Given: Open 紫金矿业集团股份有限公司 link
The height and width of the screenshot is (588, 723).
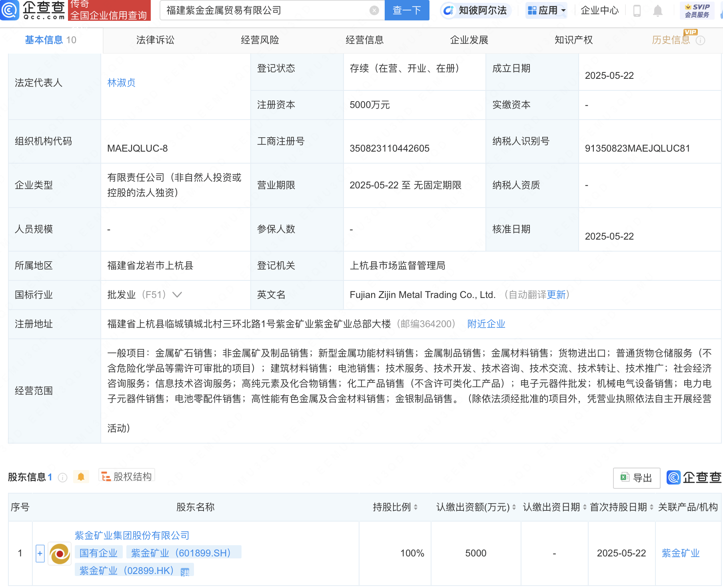Looking at the screenshot, I should coord(132,536).
